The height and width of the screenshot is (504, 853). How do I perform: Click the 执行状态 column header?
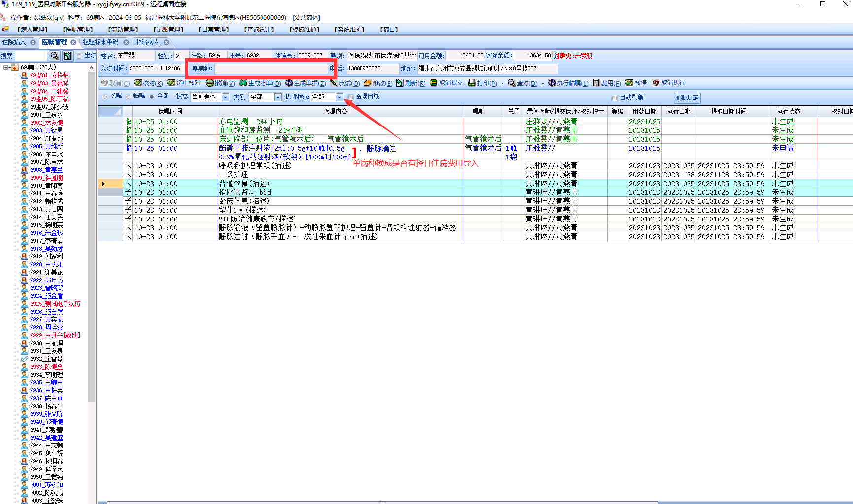(x=788, y=112)
